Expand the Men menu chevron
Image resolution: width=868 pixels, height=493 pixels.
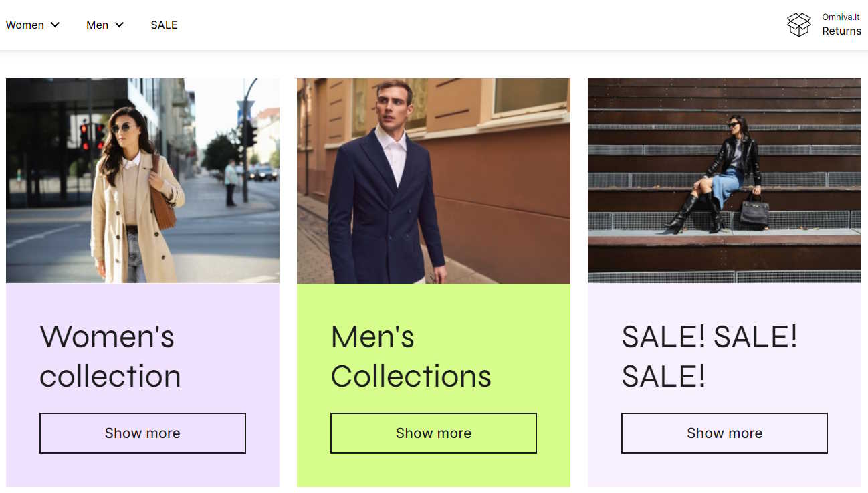coord(119,25)
